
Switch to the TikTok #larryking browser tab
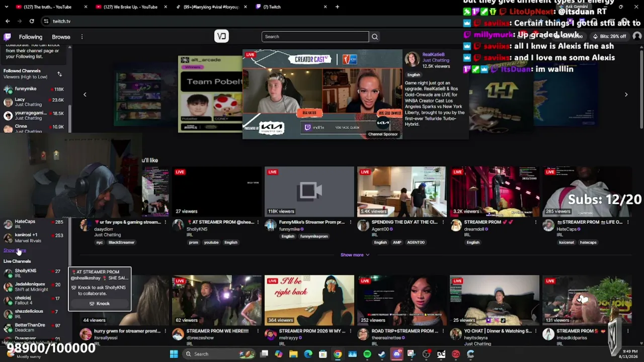pyautogui.click(x=211, y=7)
